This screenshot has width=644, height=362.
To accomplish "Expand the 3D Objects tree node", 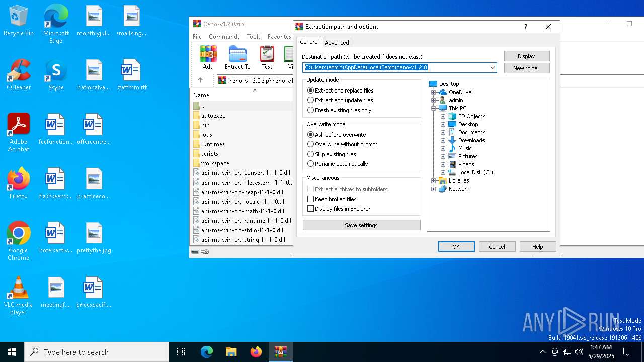I will coord(443,117).
